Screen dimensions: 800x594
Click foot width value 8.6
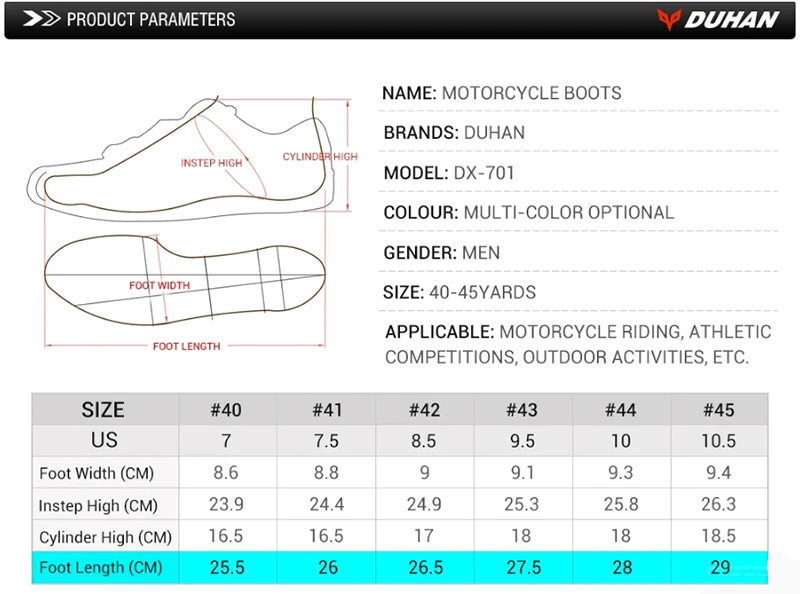coord(226,473)
